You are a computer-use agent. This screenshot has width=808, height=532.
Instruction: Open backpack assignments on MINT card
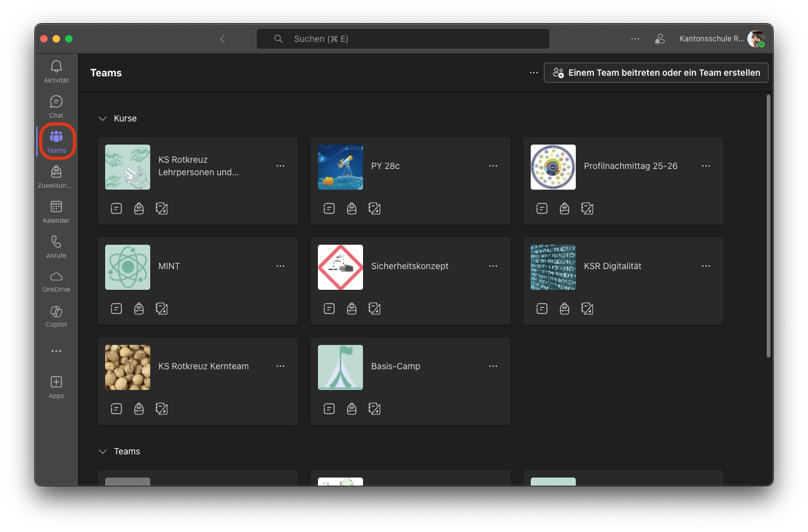point(139,309)
